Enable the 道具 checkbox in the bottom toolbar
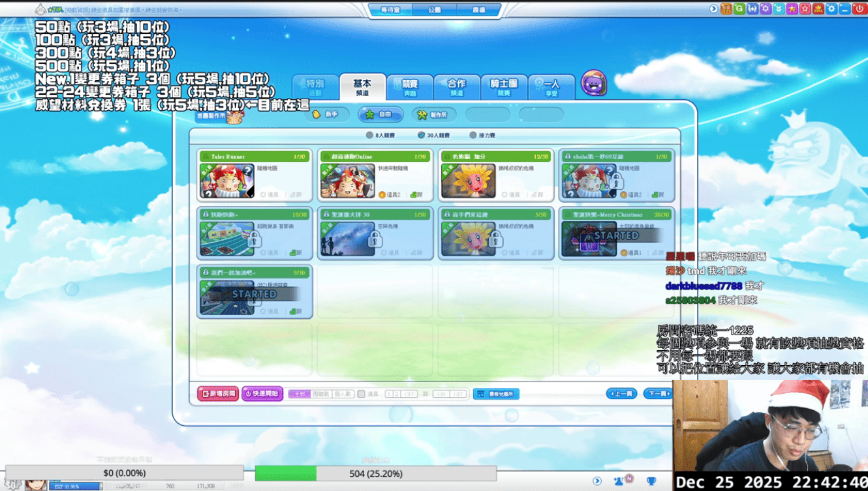The height and width of the screenshot is (491, 868). pyautogui.click(x=360, y=394)
